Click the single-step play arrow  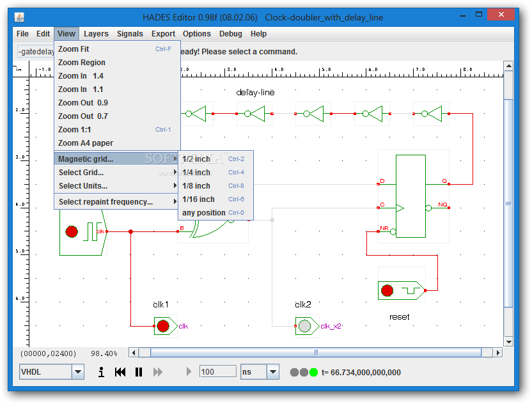189,372
